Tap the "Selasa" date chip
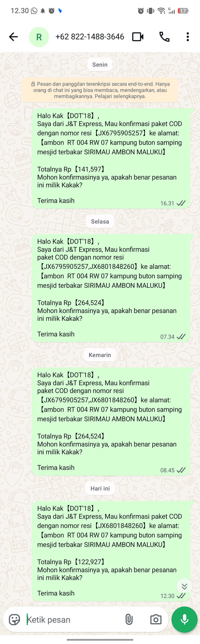The image size is (200, 644). click(x=100, y=221)
